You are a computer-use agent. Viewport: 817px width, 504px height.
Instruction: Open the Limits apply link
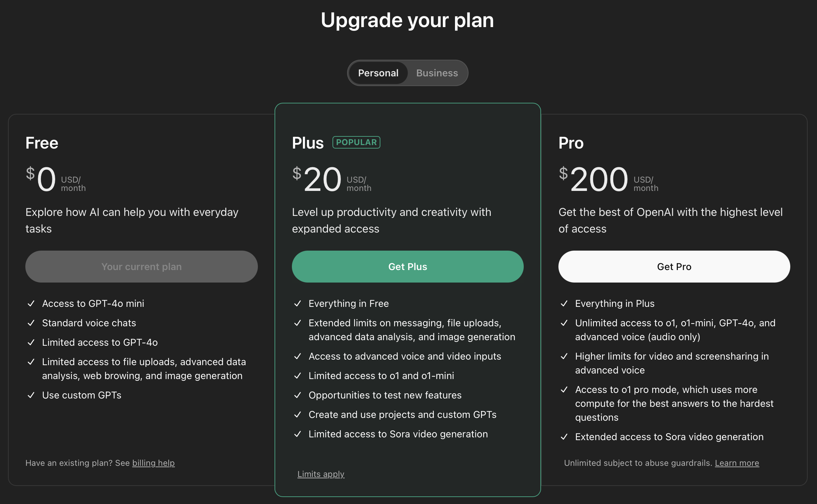pos(321,474)
